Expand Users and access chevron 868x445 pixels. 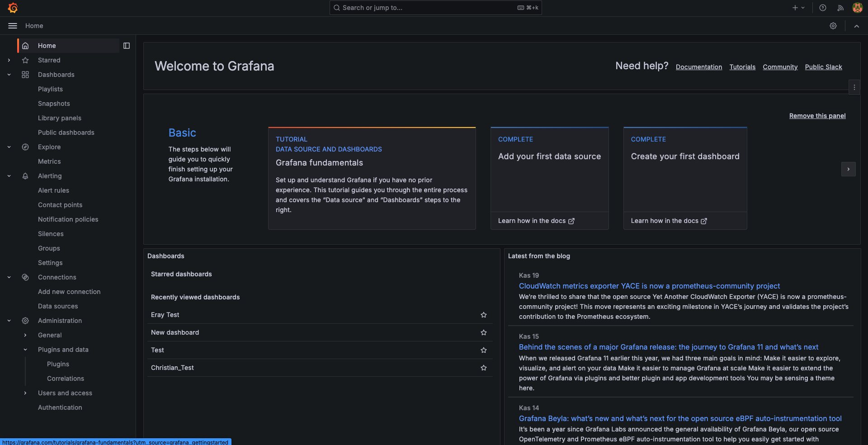(25, 393)
